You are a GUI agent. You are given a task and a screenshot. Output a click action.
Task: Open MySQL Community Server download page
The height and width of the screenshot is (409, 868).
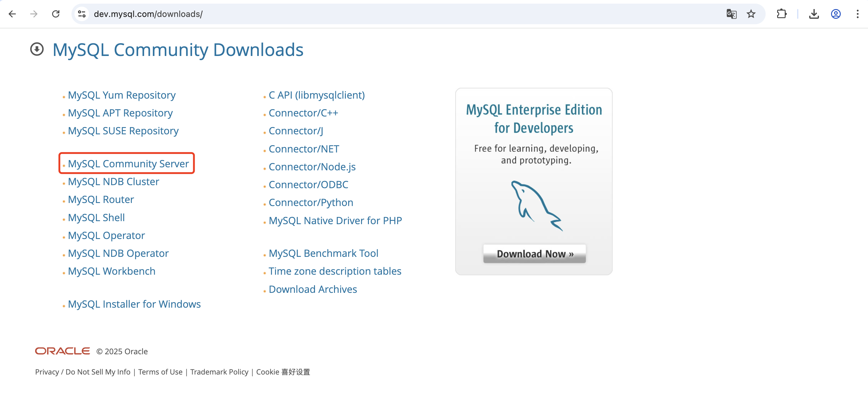tap(128, 164)
